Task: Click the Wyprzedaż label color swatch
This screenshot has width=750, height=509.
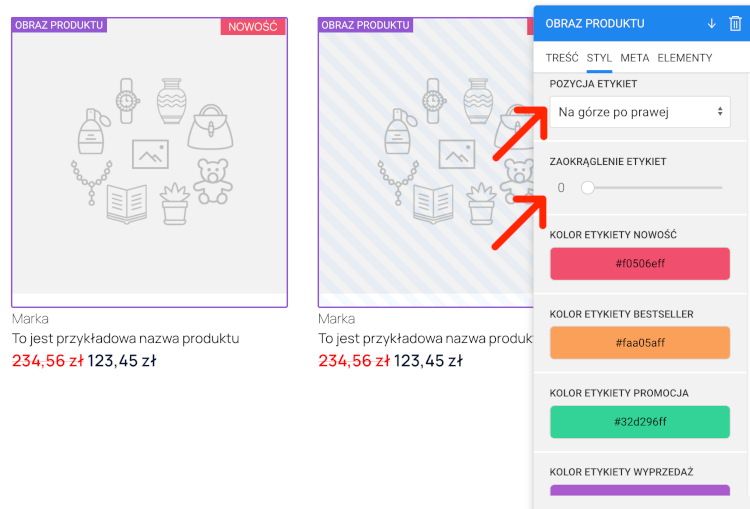Action: [x=639, y=493]
